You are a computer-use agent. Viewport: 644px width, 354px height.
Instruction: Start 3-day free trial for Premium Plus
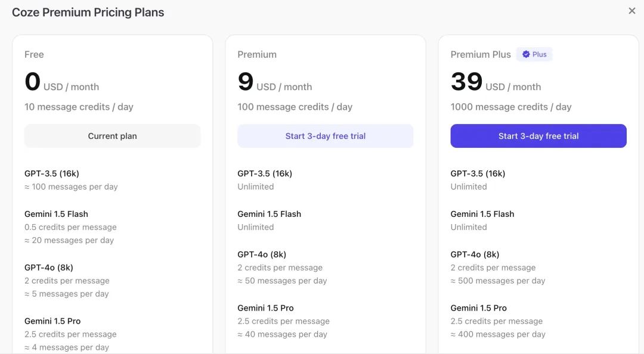click(538, 136)
